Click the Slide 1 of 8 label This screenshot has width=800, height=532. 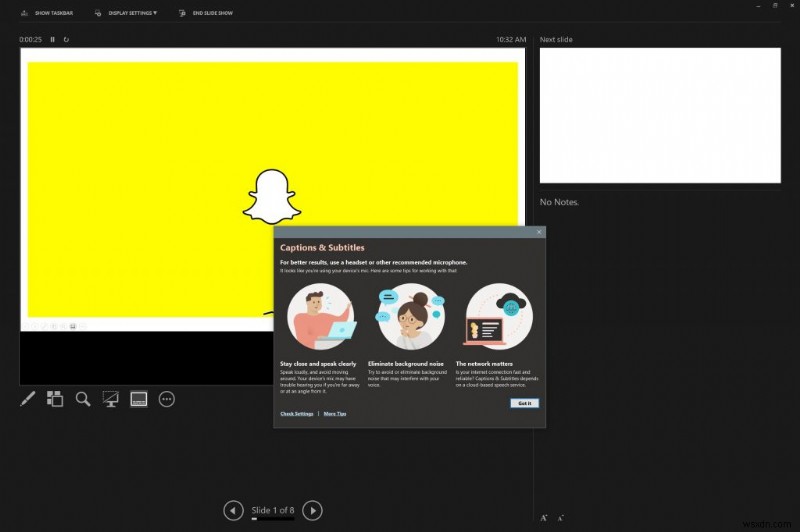click(273, 510)
